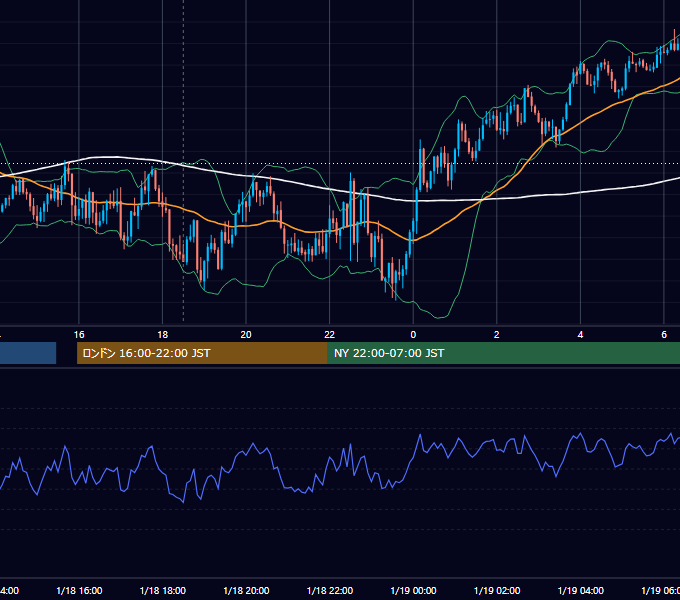Image resolution: width=680 pixels, height=600 pixels.
Task: Click the hour label 20 on the price chart axis
Action: point(246,335)
